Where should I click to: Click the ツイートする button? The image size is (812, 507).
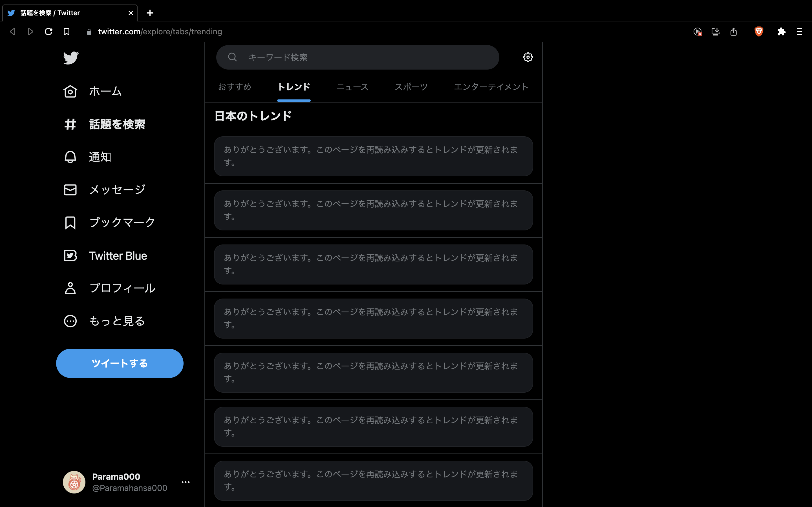pos(120,363)
